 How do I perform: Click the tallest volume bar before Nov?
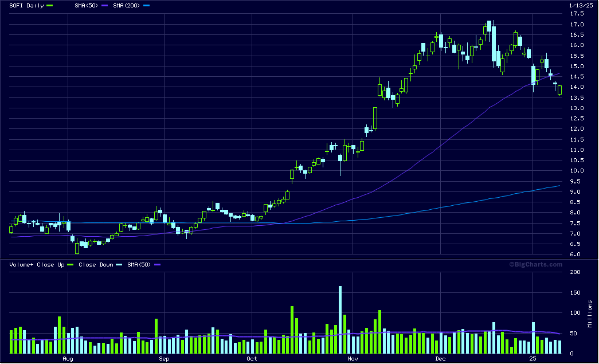[340, 320]
